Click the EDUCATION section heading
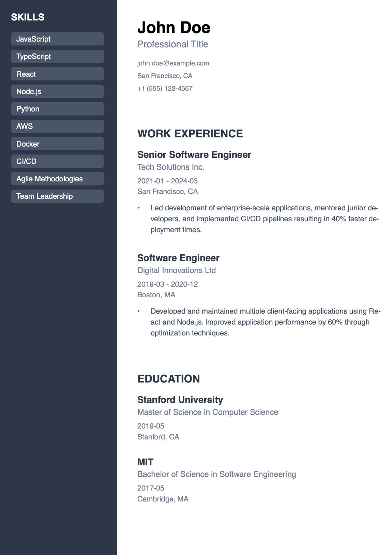The width and height of the screenshot is (392, 555). point(169,379)
